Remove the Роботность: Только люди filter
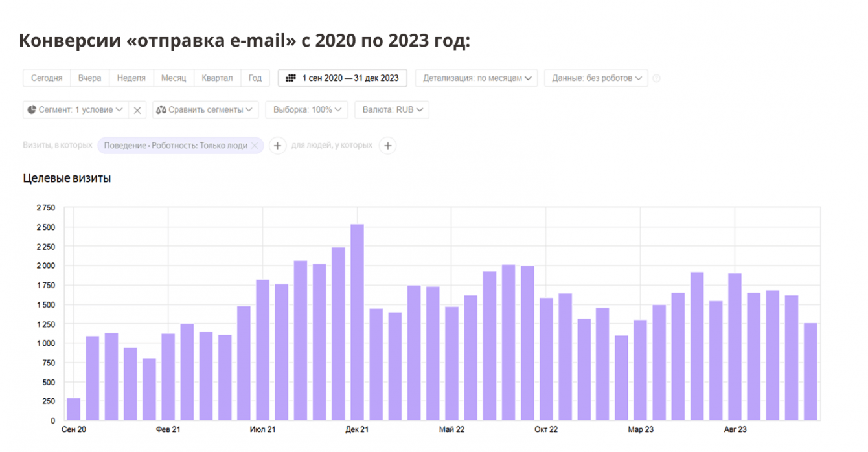Viewport: 868px width, 452px height. click(x=255, y=146)
